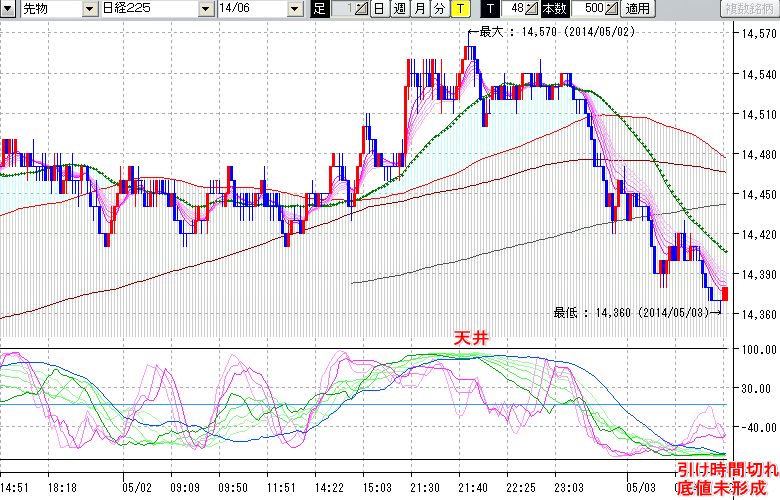Select the 分 minute timeframe button

[x=438, y=9]
